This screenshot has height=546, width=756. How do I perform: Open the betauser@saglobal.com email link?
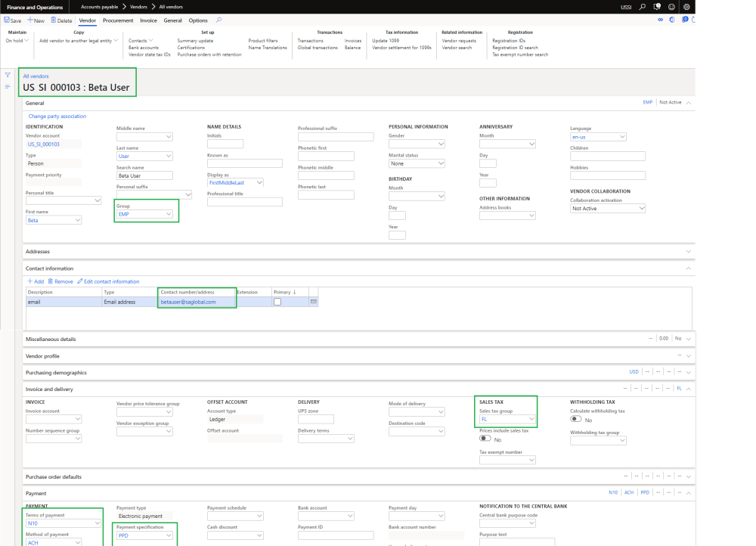(x=188, y=302)
